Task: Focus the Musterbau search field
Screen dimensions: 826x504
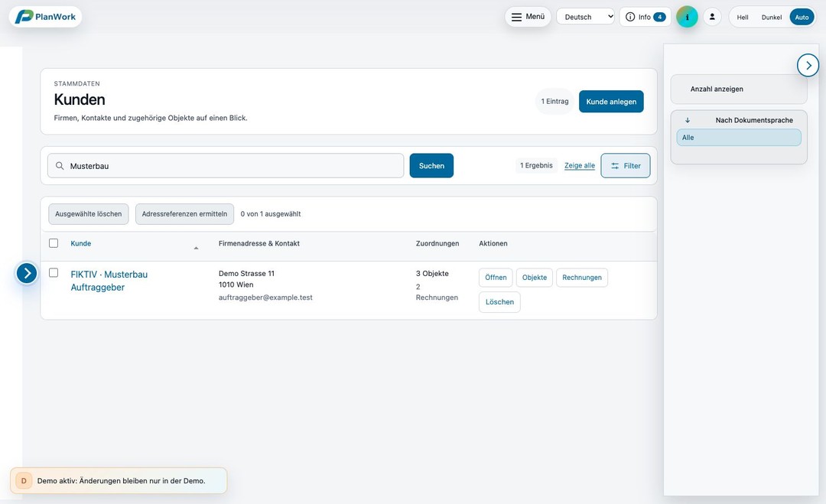Action: pyautogui.click(x=226, y=166)
